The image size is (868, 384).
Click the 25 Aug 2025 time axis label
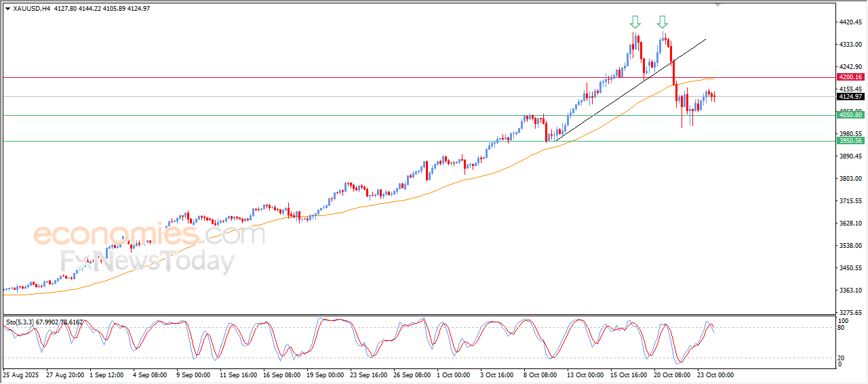point(22,375)
